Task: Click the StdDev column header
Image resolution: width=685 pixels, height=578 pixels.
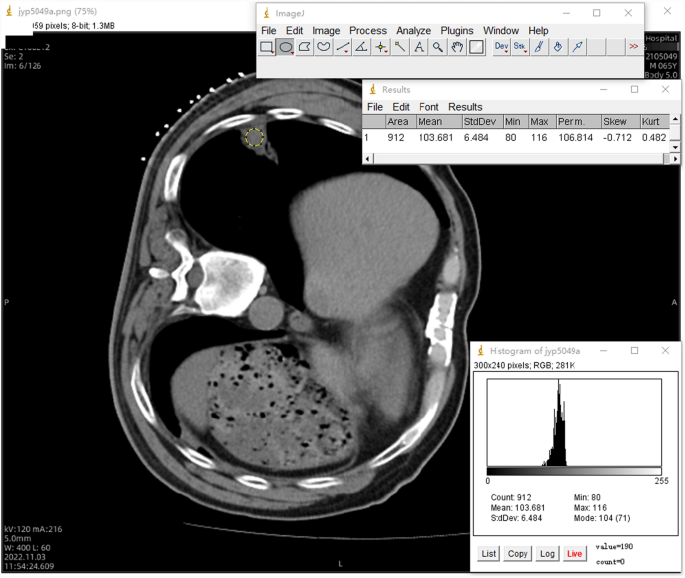Action: pos(482,121)
